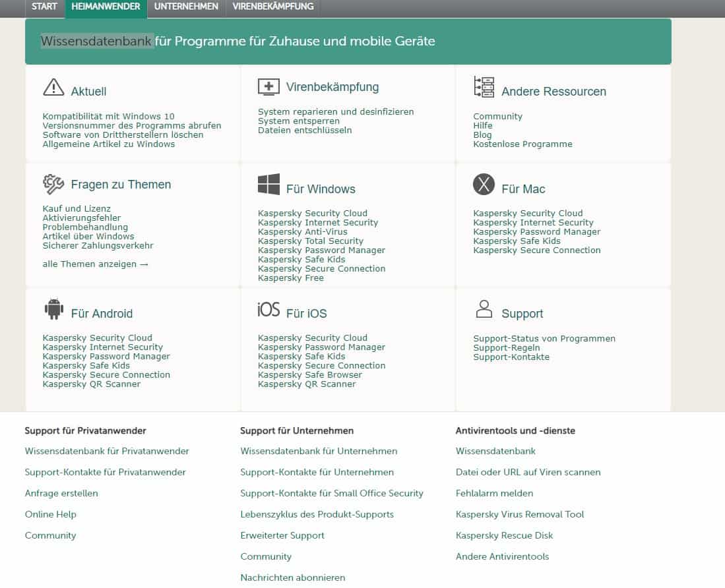
Task: Click Kaspersky Password Manager under Für Mac
Action: (537, 231)
